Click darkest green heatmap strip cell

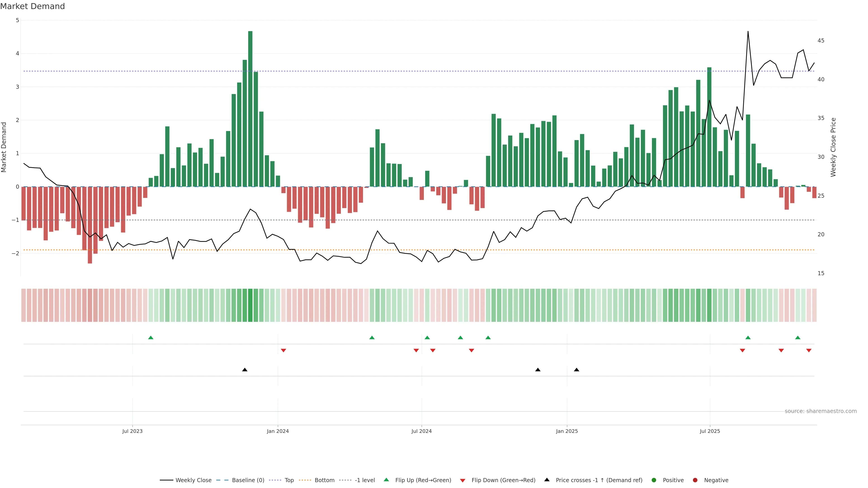(250, 305)
